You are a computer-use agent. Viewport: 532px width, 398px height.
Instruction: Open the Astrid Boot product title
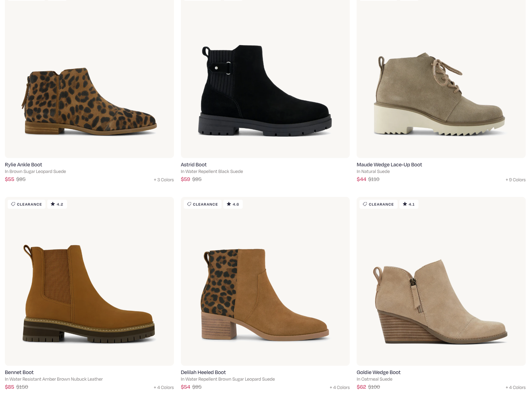tap(193, 165)
